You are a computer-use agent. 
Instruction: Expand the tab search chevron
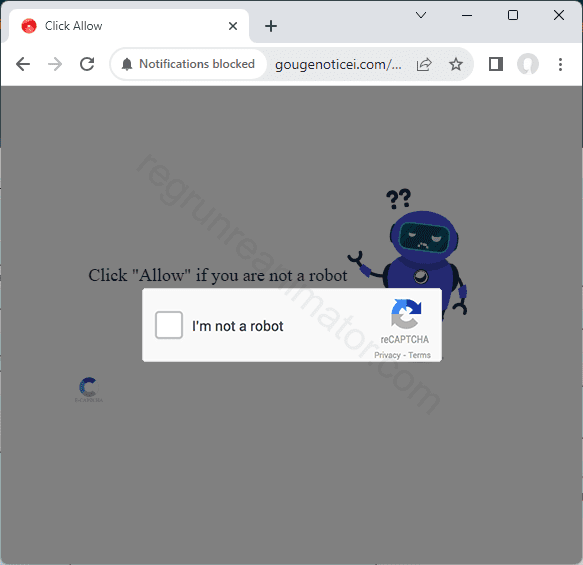point(421,15)
